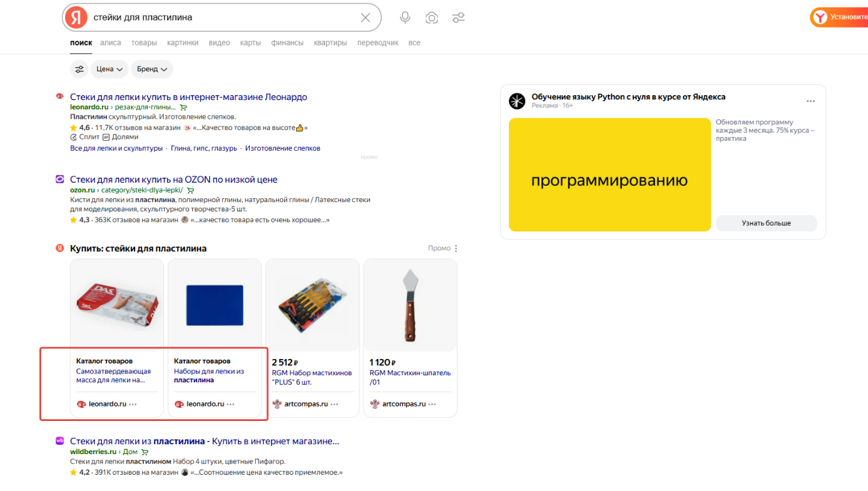Viewport: 868px width, 491px height.
Task: Open Python course ad title
Action: point(628,97)
